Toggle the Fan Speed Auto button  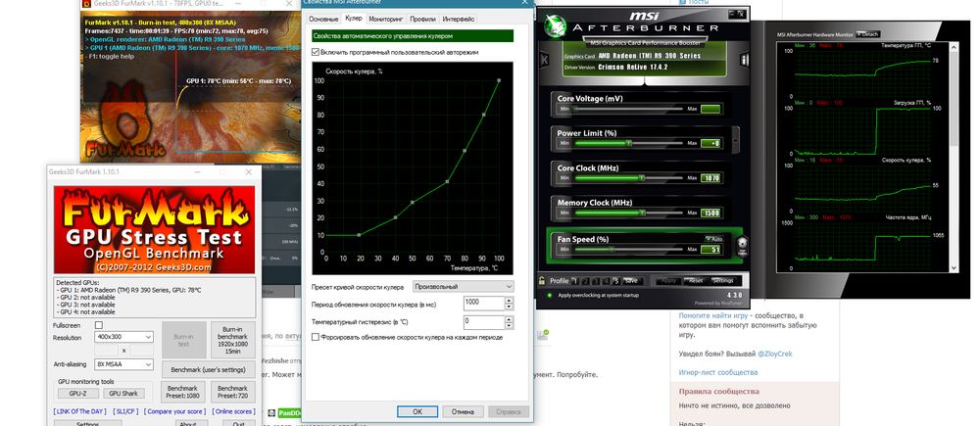click(712, 239)
